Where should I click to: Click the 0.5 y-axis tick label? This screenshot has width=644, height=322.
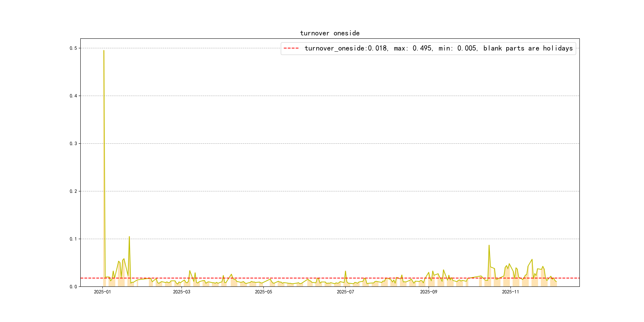(73, 48)
